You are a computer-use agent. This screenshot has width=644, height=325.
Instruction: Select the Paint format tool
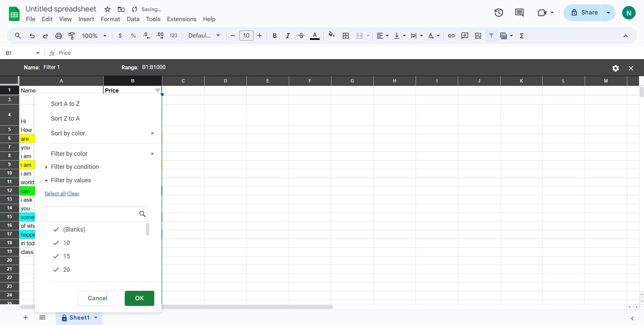click(x=71, y=36)
